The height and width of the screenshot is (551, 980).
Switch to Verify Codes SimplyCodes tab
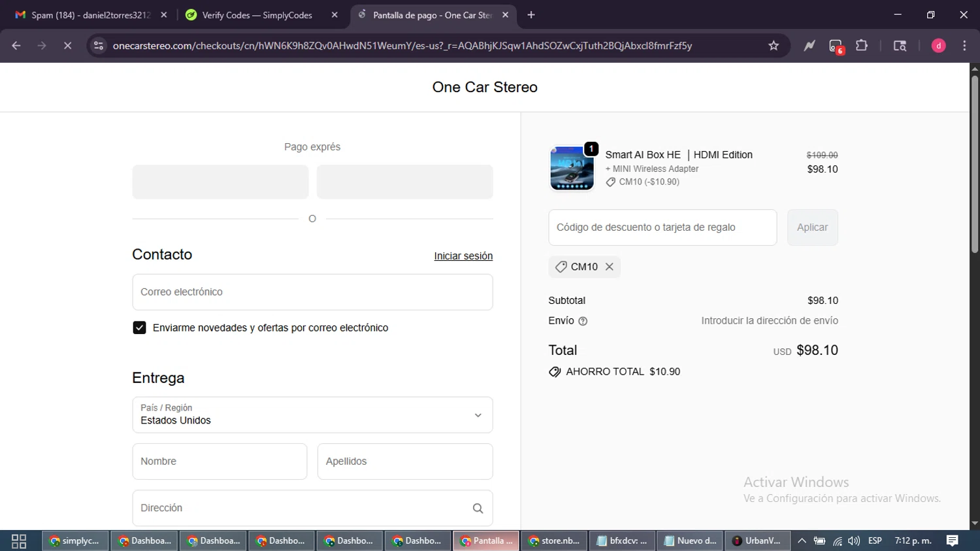pos(257,15)
